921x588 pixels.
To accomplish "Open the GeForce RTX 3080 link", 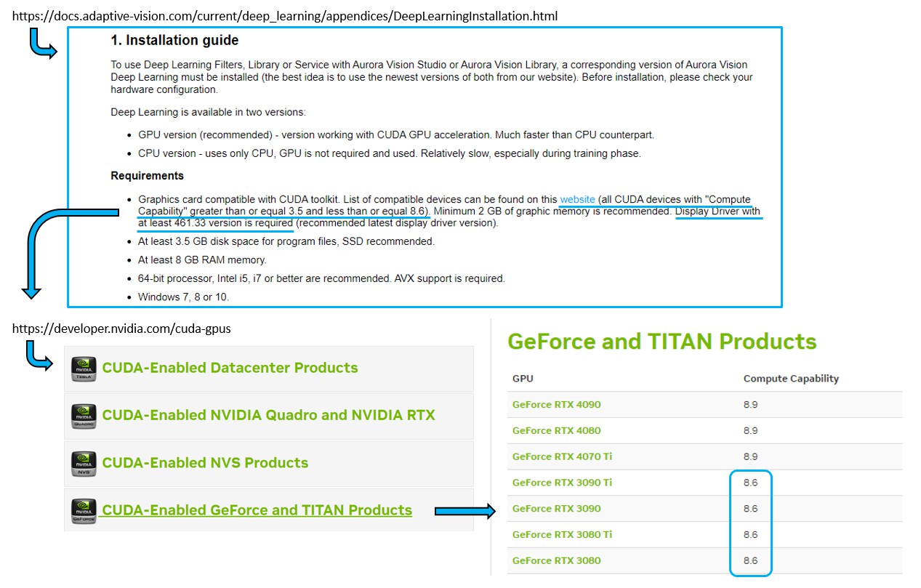I will [556, 560].
